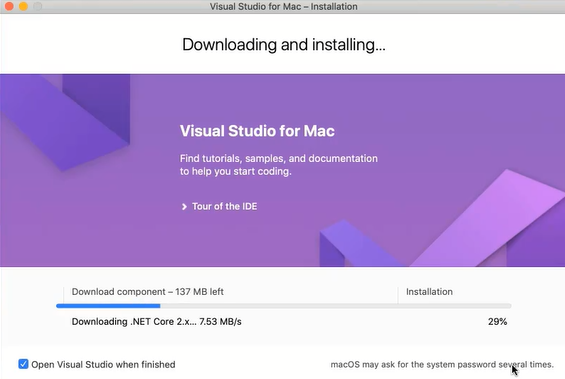Click the Visual Studio for Mac banner heading
Screen dimensions: 565x379
(257, 131)
